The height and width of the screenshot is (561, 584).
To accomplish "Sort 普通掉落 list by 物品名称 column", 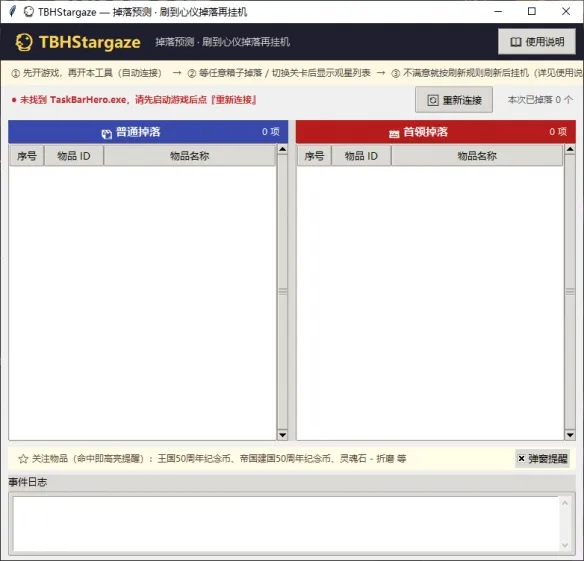I will (x=190, y=156).
